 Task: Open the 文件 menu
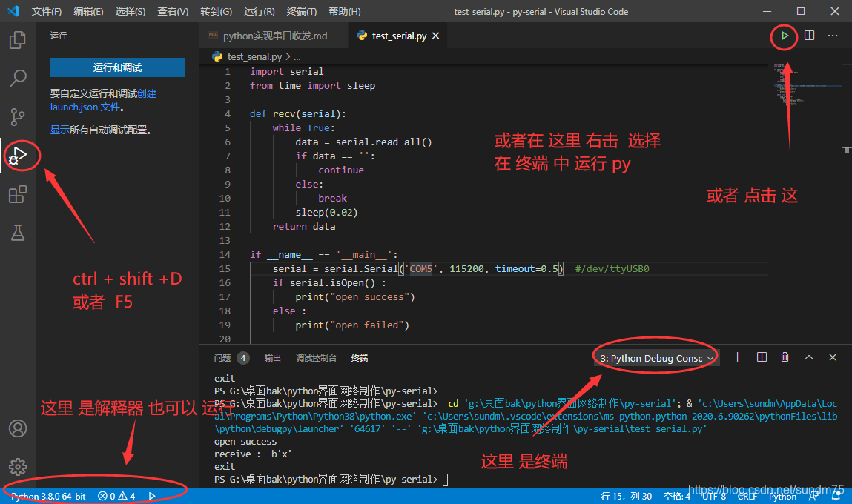pyautogui.click(x=46, y=11)
